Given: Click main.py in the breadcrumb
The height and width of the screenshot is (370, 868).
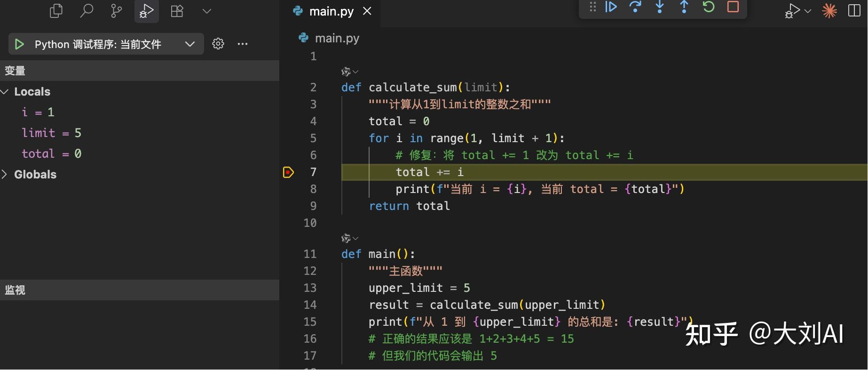Looking at the screenshot, I should pos(337,38).
